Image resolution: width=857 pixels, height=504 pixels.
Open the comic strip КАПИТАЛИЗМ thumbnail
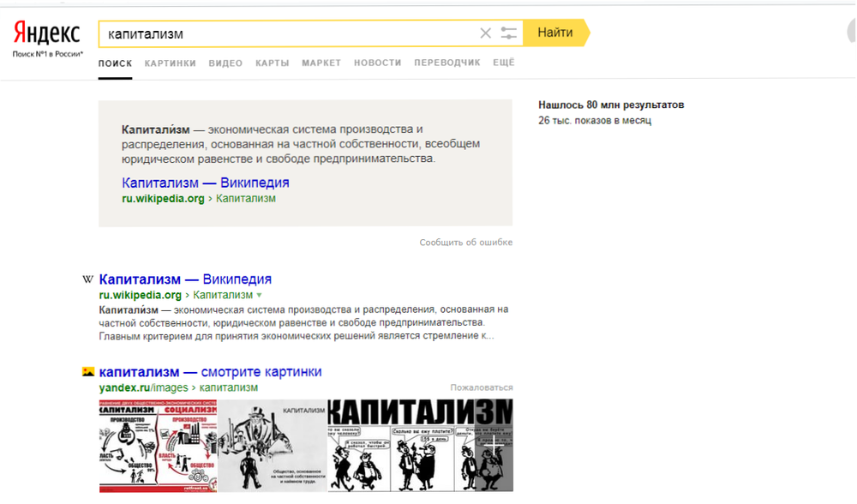420,444
